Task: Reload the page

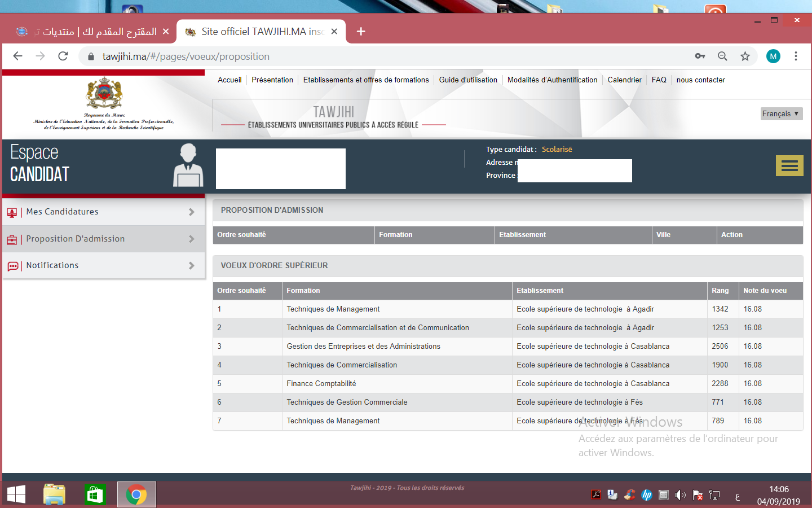Action: (x=63, y=56)
